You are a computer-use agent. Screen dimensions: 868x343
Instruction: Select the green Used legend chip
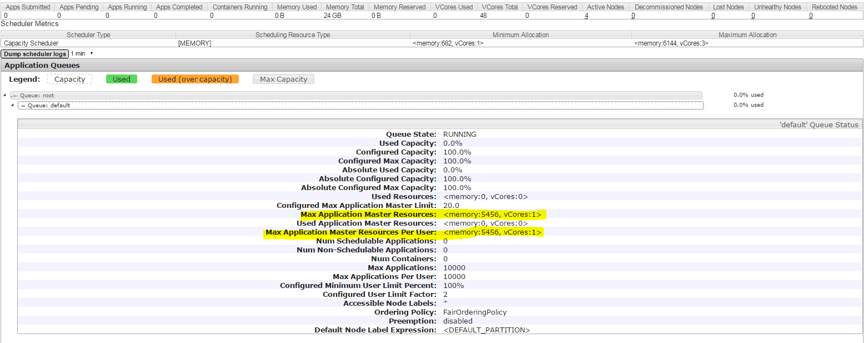(x=121, y=79)
